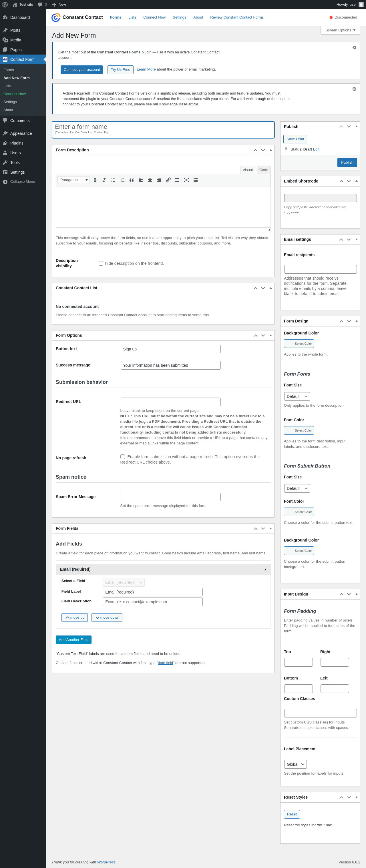
Task: Open the date field link
Action: pyautogui.click(x=165, y=663)
